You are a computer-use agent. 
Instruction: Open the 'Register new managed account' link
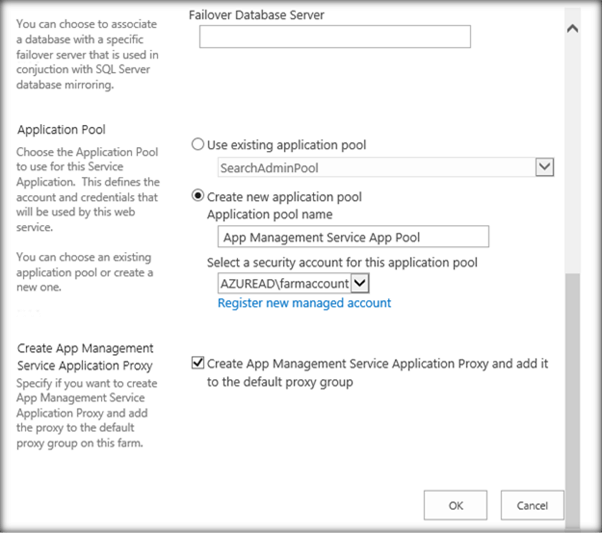pos(304,303)
